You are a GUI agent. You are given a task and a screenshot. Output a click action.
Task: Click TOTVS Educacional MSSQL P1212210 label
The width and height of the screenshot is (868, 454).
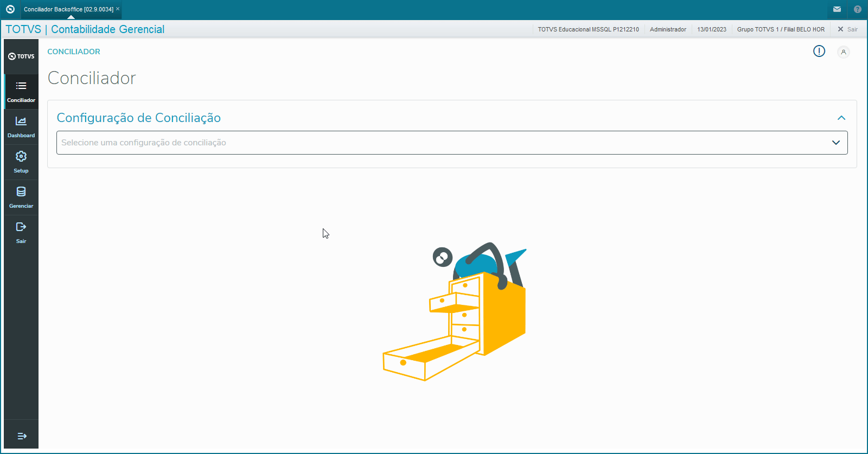589,29
